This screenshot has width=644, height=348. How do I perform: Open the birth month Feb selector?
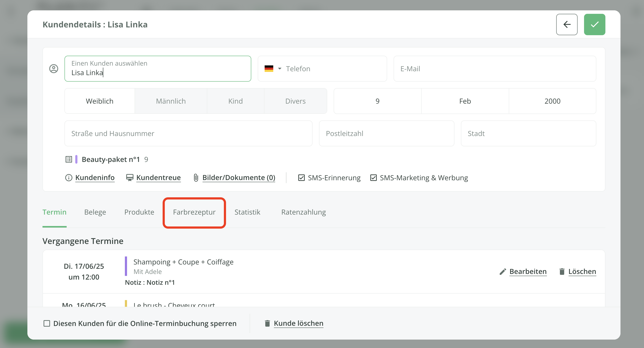pyautogui.click(x=465, y=101)
